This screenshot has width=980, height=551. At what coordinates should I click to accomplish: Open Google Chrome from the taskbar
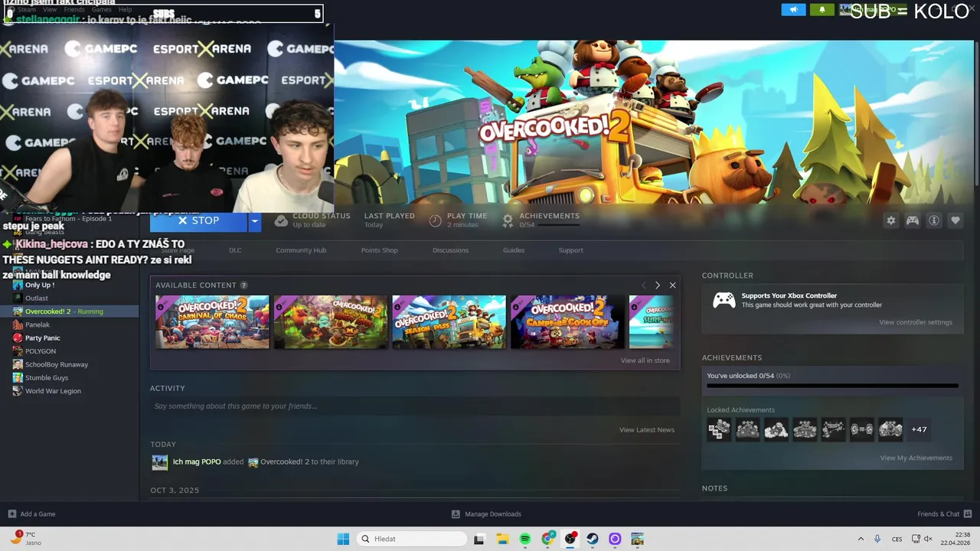tap(547, 539)
